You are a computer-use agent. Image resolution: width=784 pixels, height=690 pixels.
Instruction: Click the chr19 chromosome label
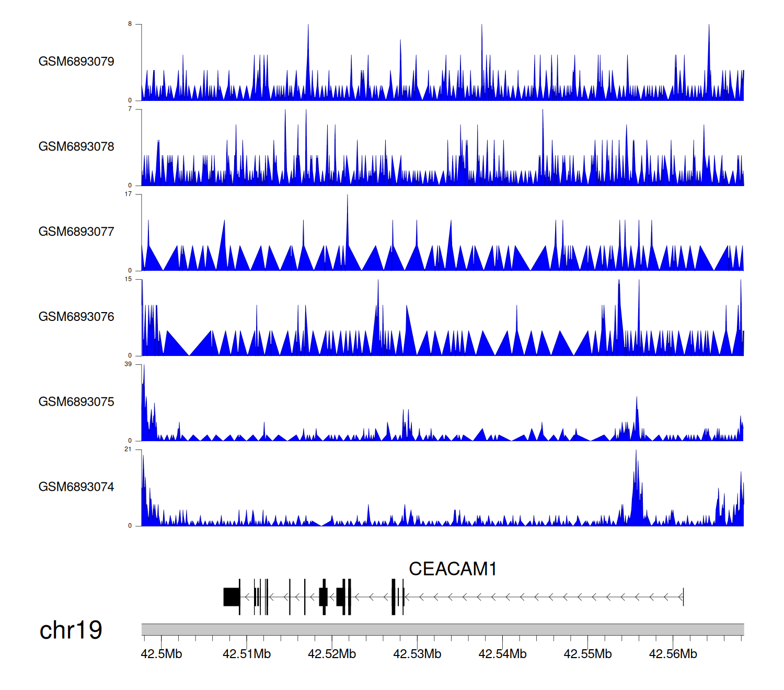[71, 630]
